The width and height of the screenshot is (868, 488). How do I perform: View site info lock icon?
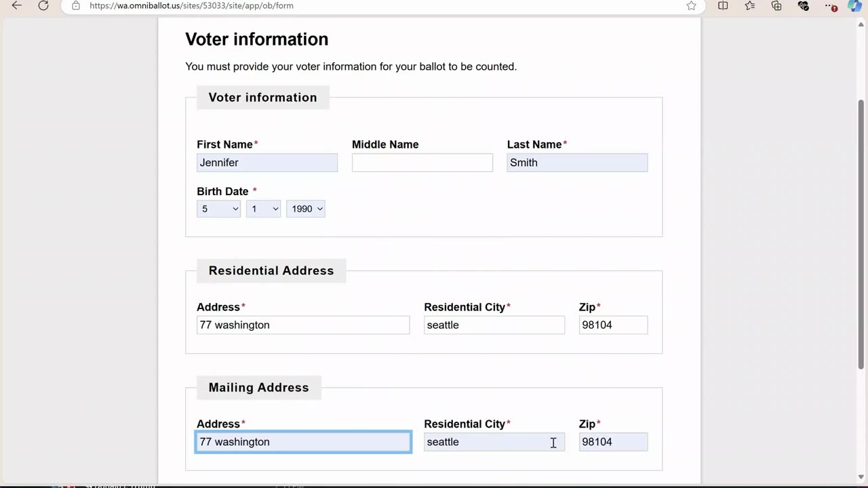coord(76,5)
